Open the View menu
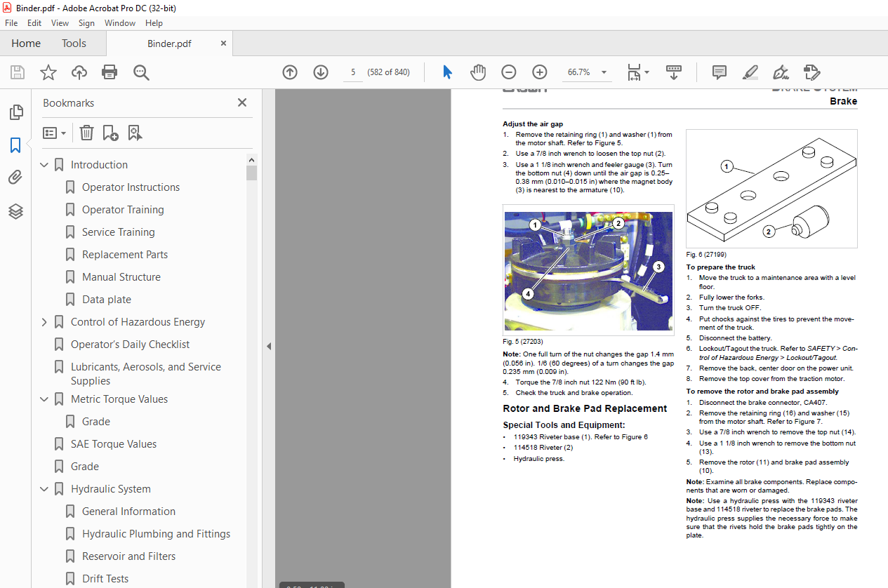This screenshot has height=588, width=888. 60,23
